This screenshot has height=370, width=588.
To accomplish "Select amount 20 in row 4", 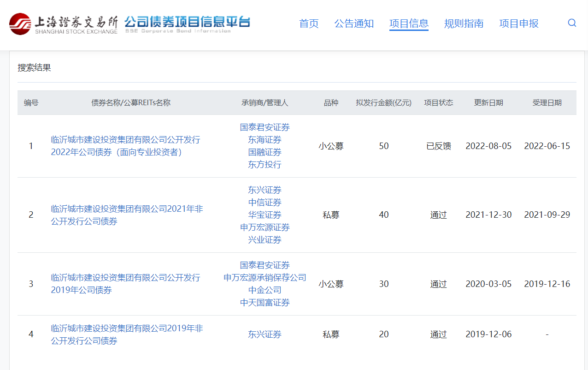I will coord(384,334).
